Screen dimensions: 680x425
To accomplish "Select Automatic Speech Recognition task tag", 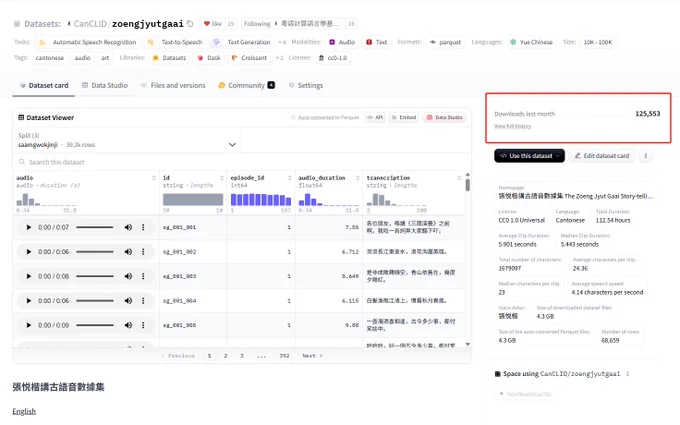I will [x=88, y=42].
